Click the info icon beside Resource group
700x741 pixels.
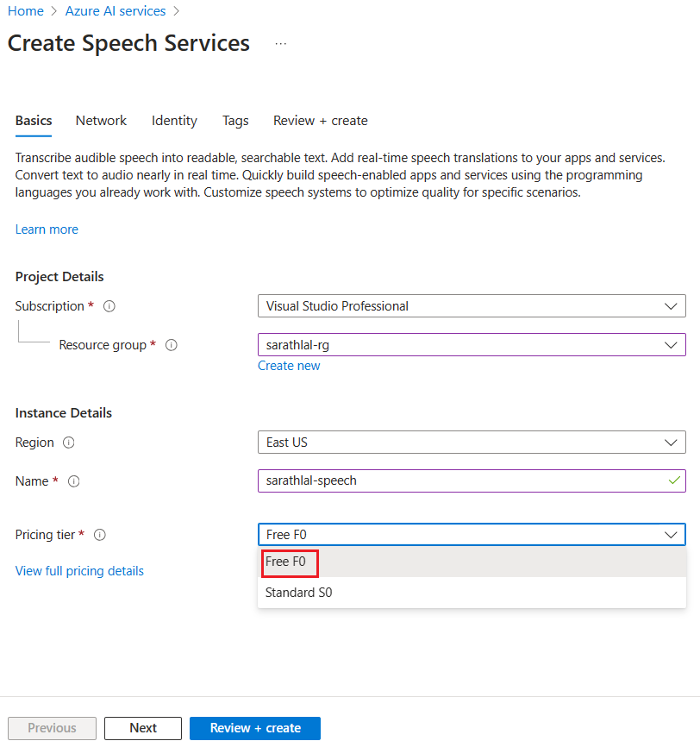tap(171, 344)
